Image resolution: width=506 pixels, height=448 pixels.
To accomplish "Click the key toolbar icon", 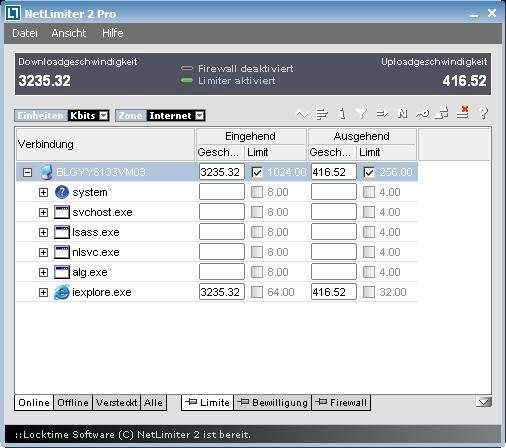I will [x=422, y=114].
